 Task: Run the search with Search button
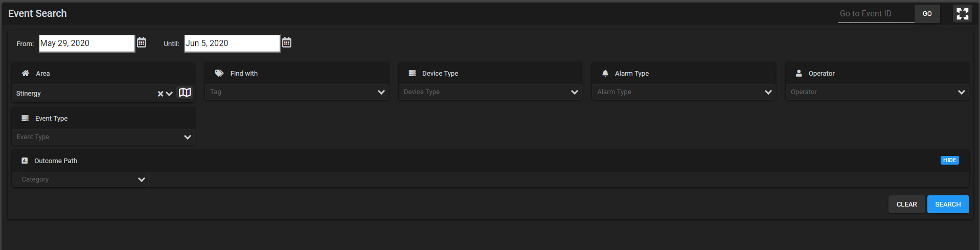[x=948, y=204]
